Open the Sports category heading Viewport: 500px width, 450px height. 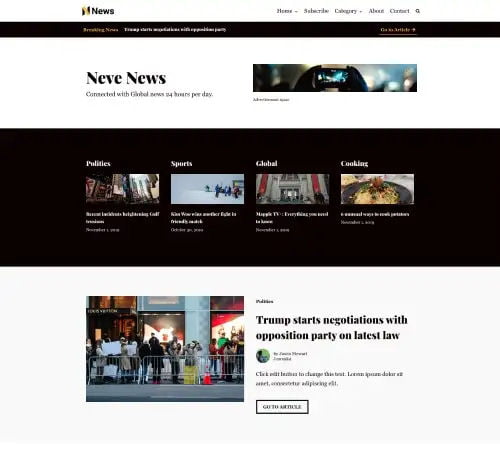[181, 164]
